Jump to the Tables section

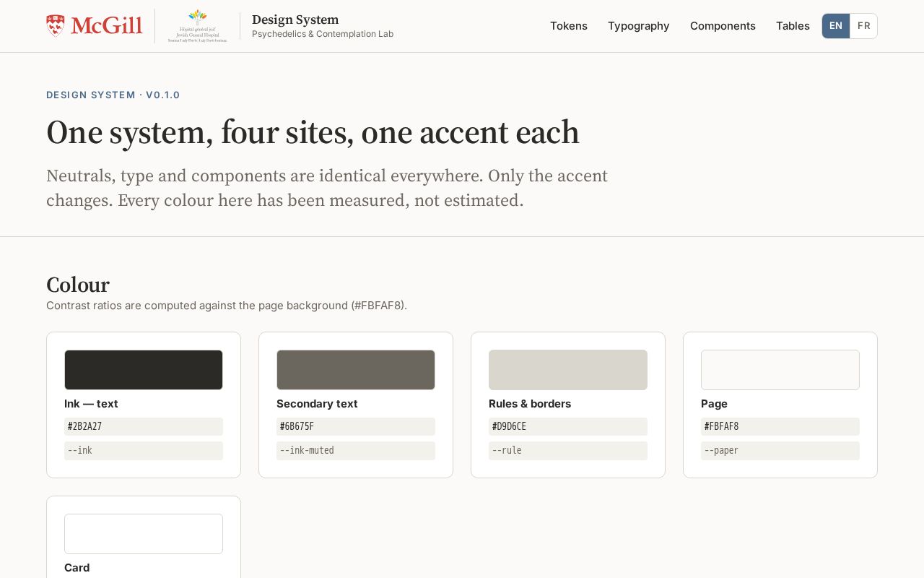coord(793,26)
